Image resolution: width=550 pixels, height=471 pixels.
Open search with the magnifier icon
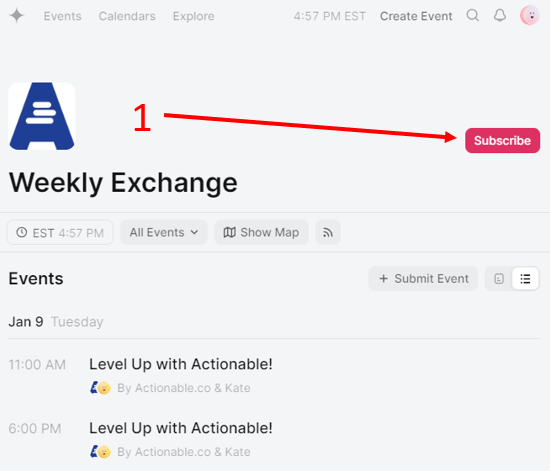(x=473, y=15)
